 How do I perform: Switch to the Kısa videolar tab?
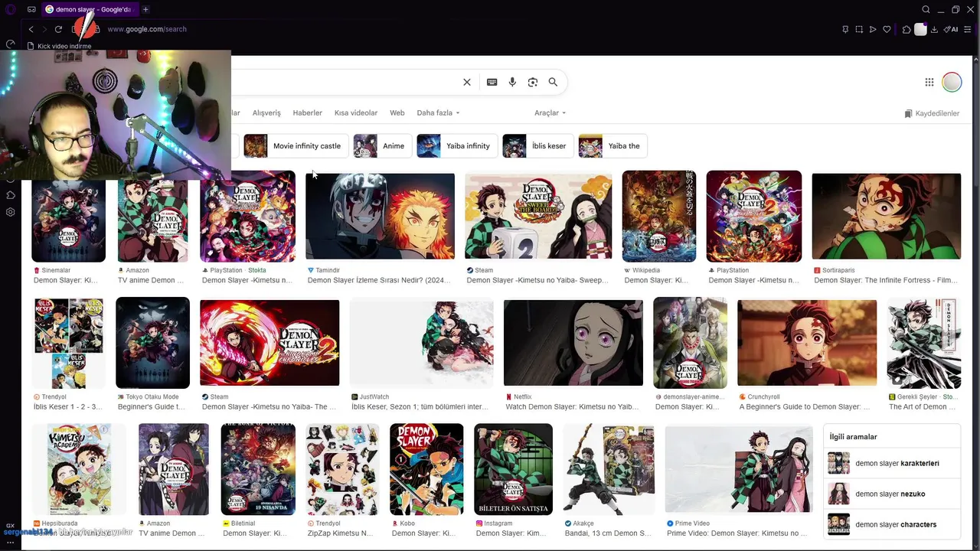coord(356,112)
